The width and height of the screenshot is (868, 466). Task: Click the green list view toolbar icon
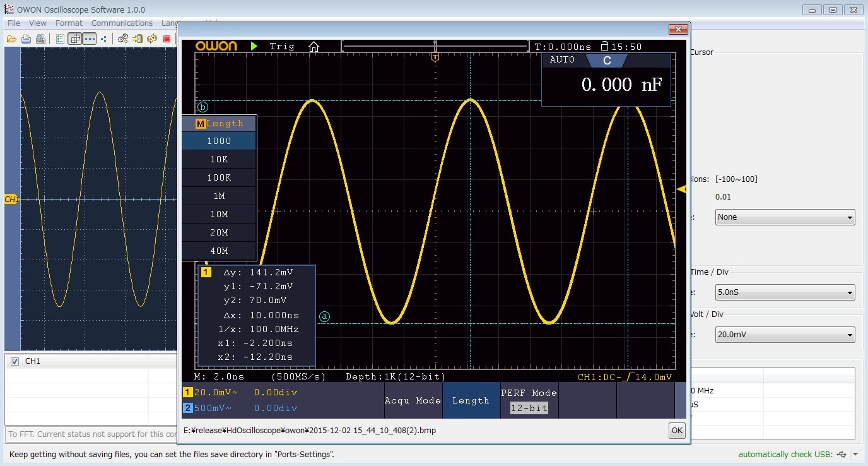coord(61,39)
